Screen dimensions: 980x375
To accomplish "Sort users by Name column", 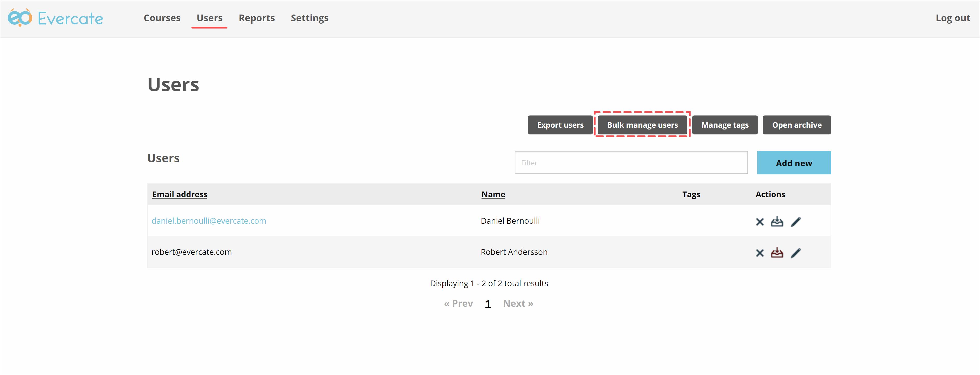I will tap(493, 194).
